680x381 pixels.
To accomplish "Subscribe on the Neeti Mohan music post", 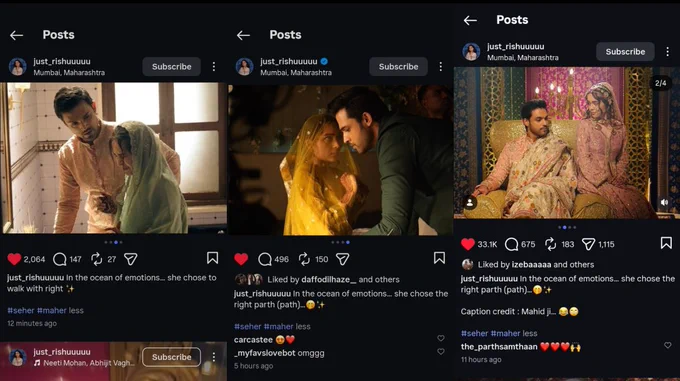I will pyautogui.click(x=172, y=357).
